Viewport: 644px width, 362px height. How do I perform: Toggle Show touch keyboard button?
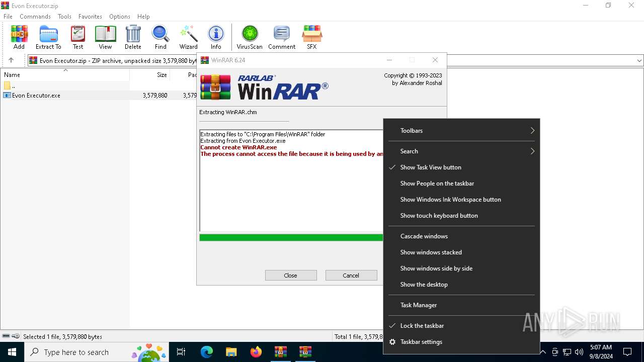[x=461, y=216]
